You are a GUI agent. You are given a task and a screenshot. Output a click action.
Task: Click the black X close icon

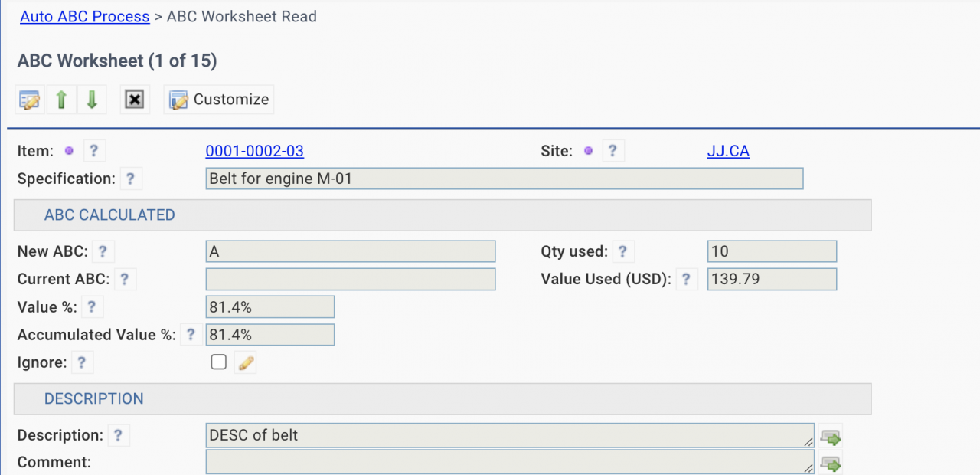[x=135, y=100]
